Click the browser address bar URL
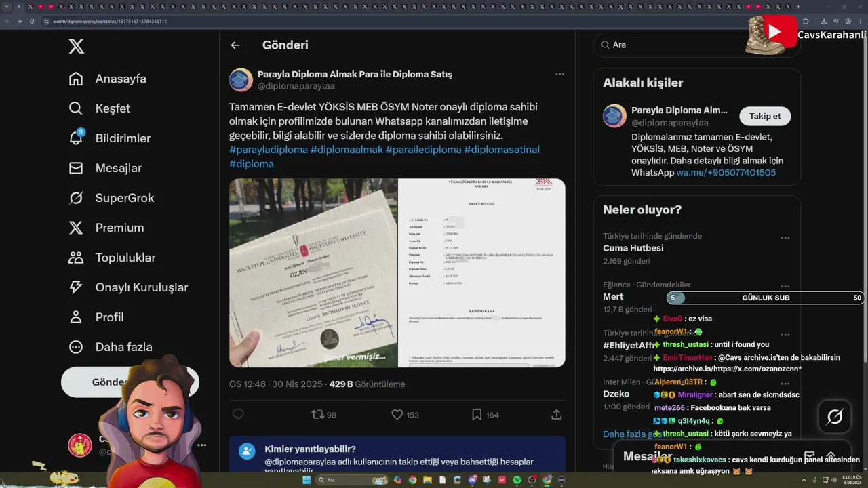 pos(110,21)
